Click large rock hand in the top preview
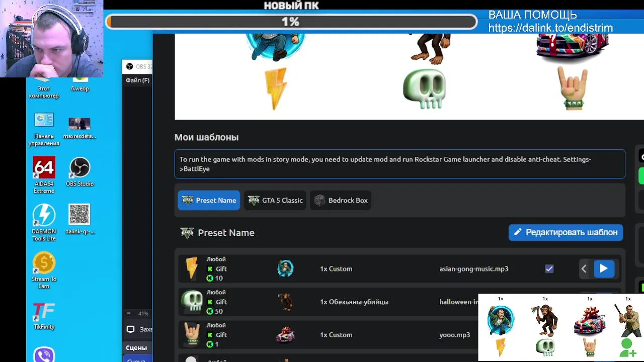 point(573,89)
